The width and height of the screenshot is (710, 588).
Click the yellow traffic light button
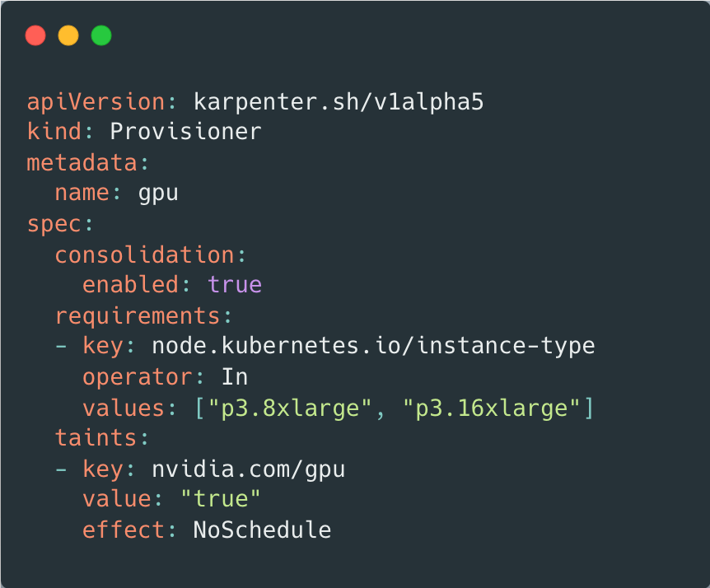click(68, 35)
